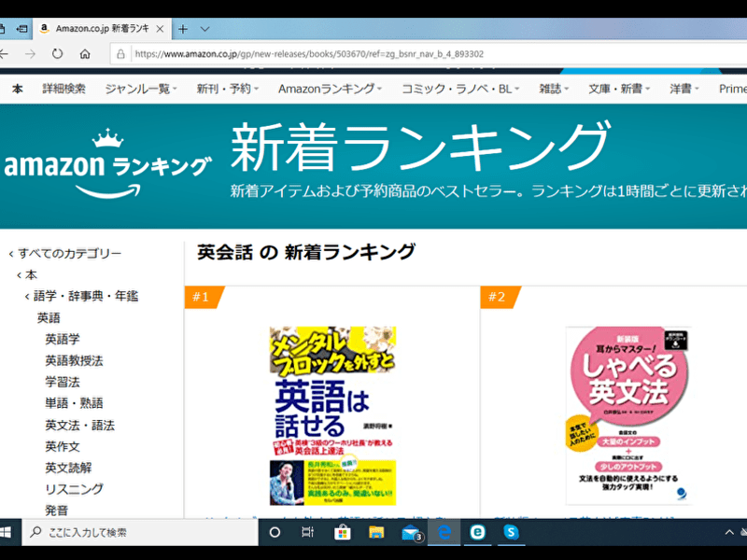Open the Amazonランキング dropdown
The image size is (747, 560).
[x=331, y=89]
